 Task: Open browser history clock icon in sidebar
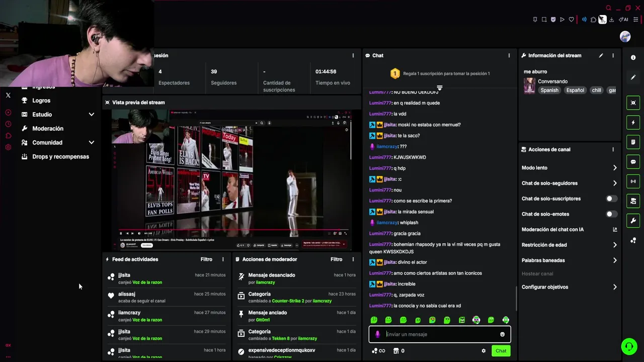coord(8,124)
